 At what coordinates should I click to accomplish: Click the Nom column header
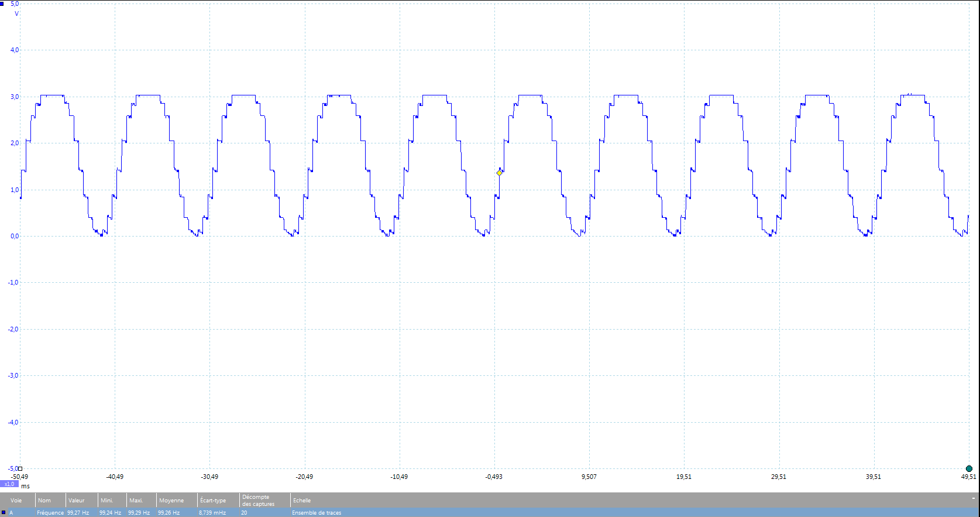(44, 501)
